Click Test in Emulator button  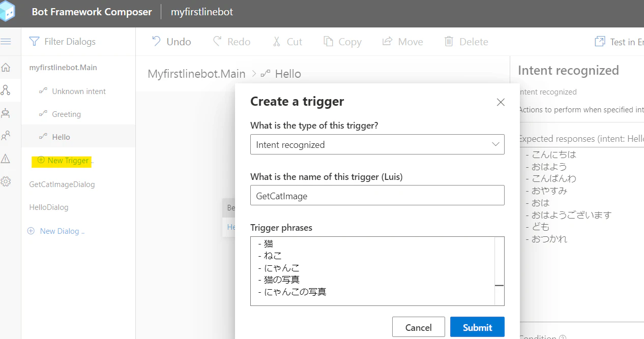(x=619, y=42)
